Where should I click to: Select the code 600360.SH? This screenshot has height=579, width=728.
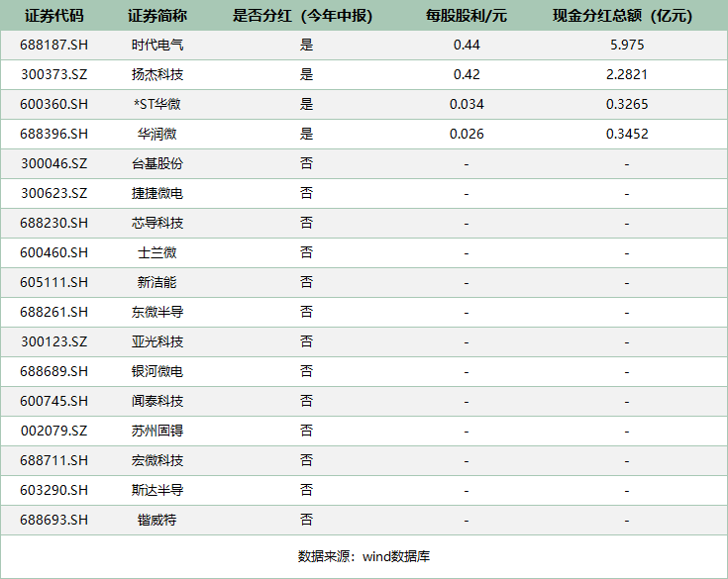tap(53, 104)
